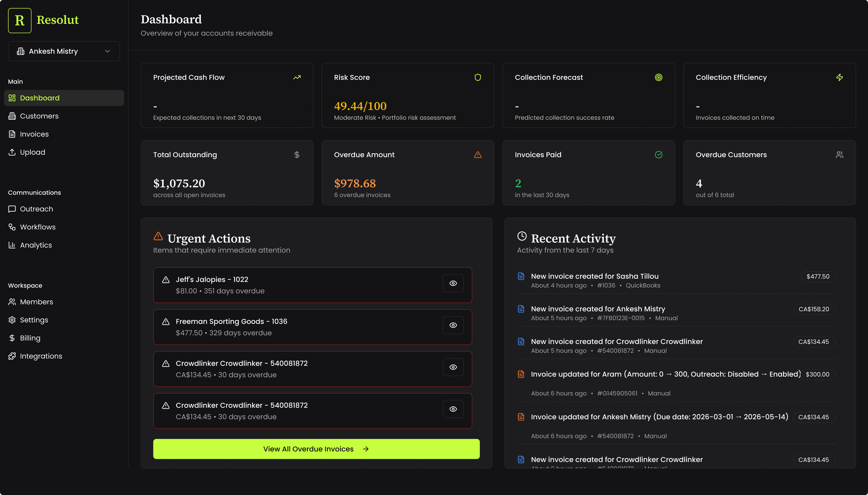Go to the Customers menu item
The height and width of the screenshot is (495, 868).
[39, 116]
